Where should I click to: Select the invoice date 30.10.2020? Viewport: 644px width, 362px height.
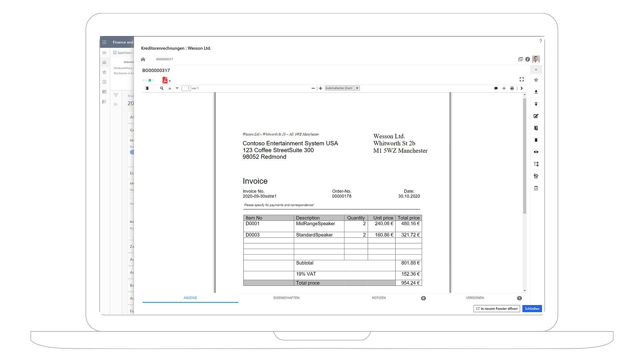(x=409, y=196)
